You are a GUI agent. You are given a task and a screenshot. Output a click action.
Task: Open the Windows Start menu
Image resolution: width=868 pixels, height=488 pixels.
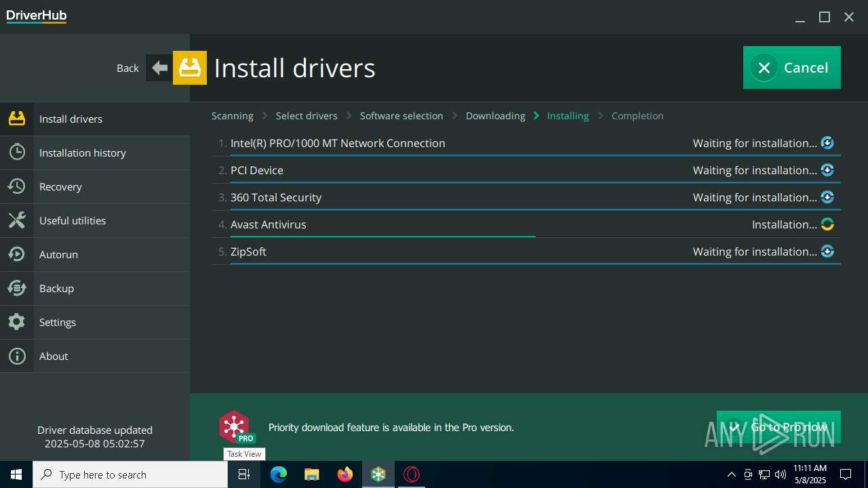pos(16,474)
